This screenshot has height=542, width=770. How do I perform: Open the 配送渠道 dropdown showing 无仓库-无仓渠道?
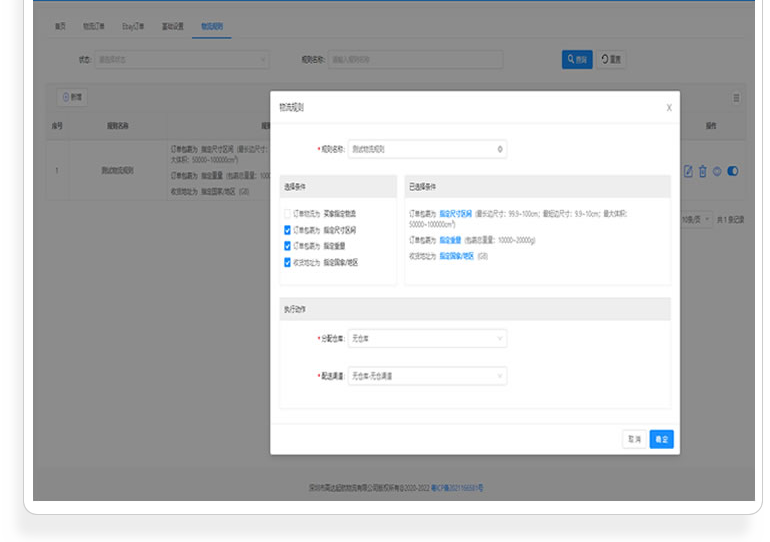[427, 376]
